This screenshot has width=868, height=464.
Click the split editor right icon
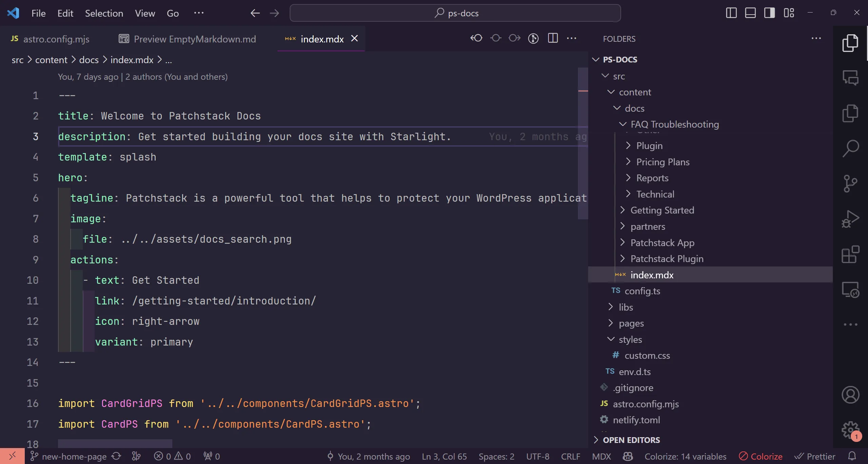(553, 38)
